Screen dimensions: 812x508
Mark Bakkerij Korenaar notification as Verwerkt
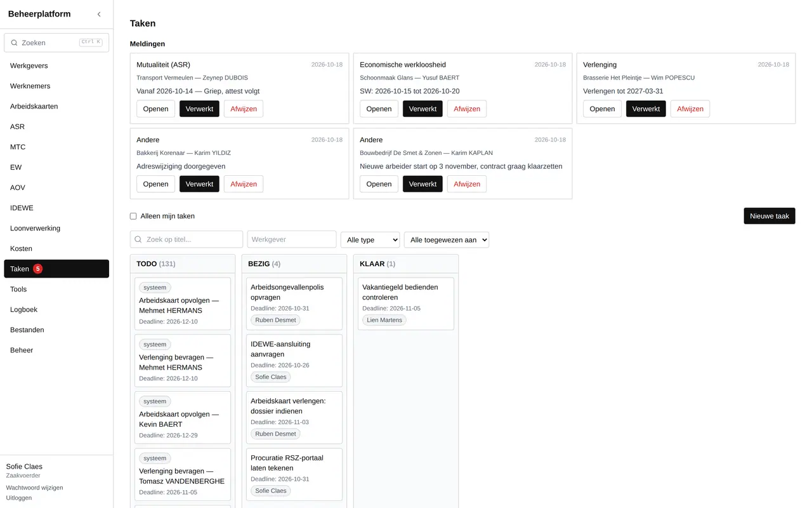click(199, 184)
